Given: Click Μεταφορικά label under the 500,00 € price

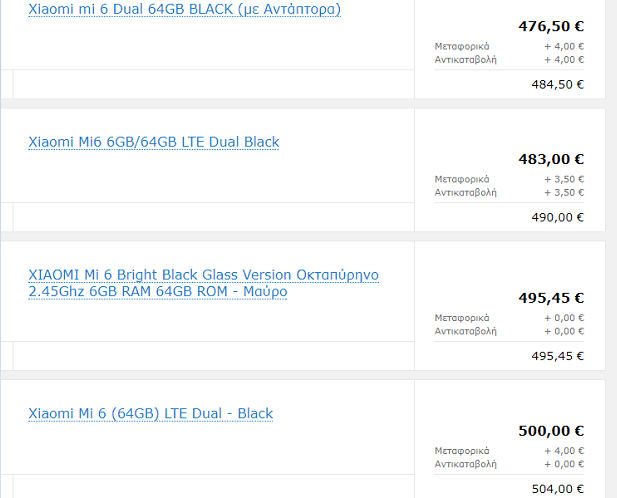Looking at the screenshot, I should tap(461, 451).
